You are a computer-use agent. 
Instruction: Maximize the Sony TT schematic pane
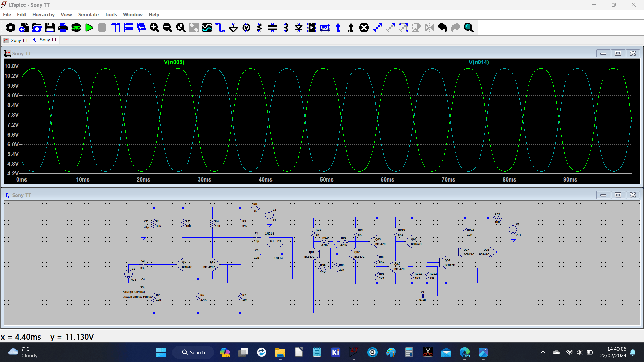tap(618, 195)
